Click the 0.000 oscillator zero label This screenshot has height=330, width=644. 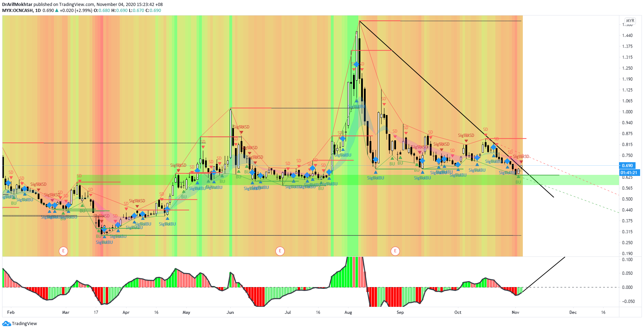[x=627, y=287]
